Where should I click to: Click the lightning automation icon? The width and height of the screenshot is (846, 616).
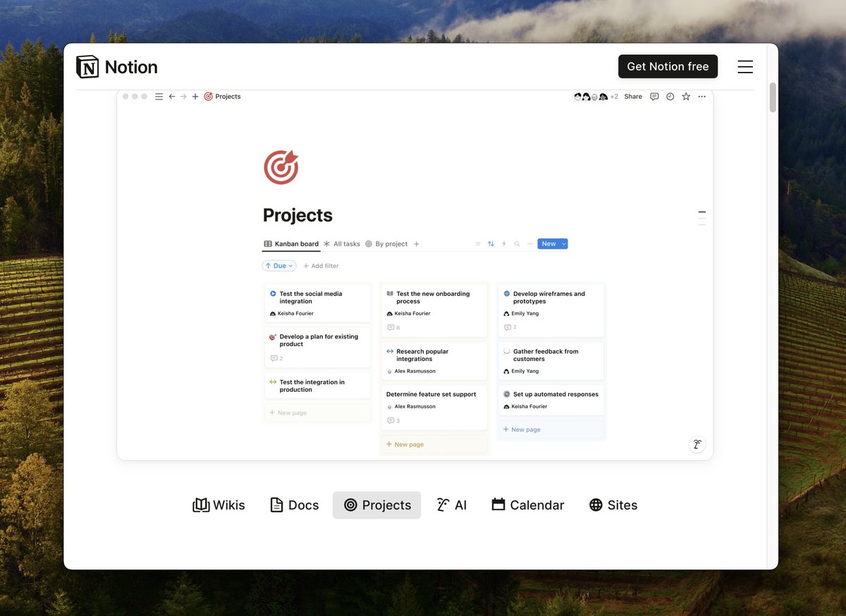coord(504,244)
